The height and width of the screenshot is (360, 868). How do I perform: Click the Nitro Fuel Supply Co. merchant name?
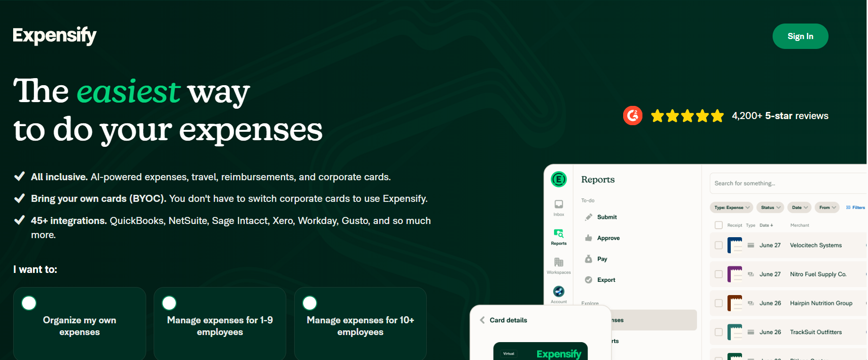[818, 274]
